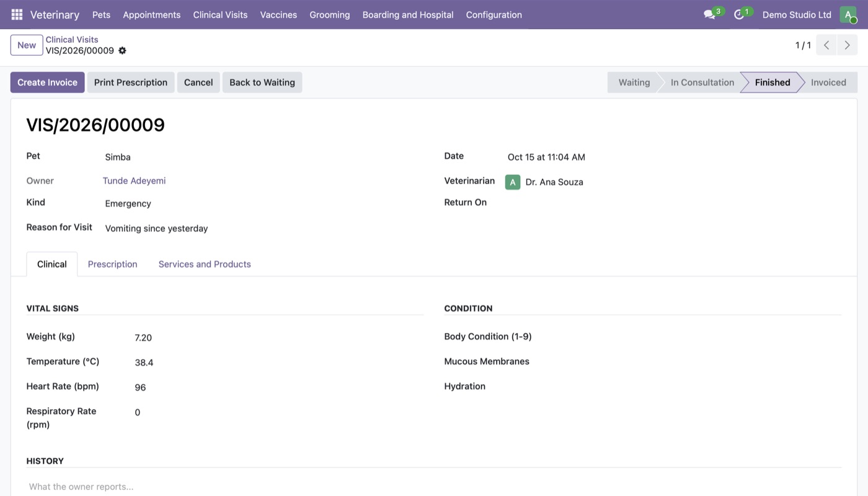Open the Pets menu
868x496 pixels.
click(101, 14)
